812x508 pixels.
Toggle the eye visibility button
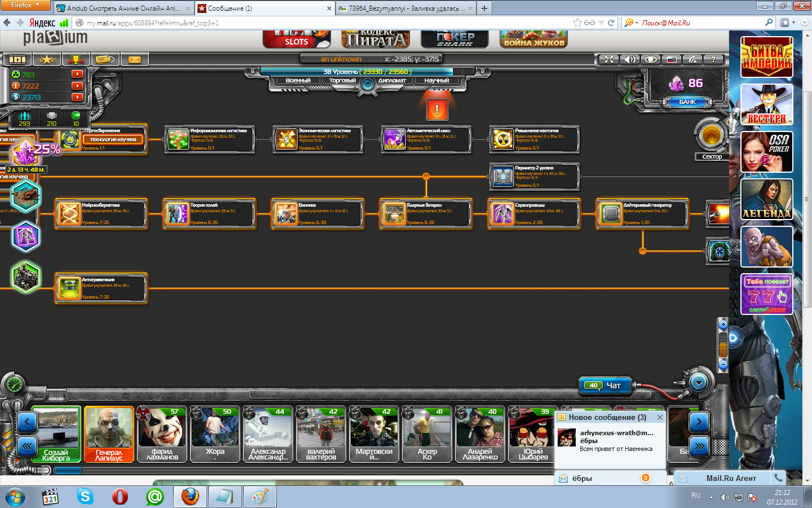pyautogui.click(x=651, y=59)
